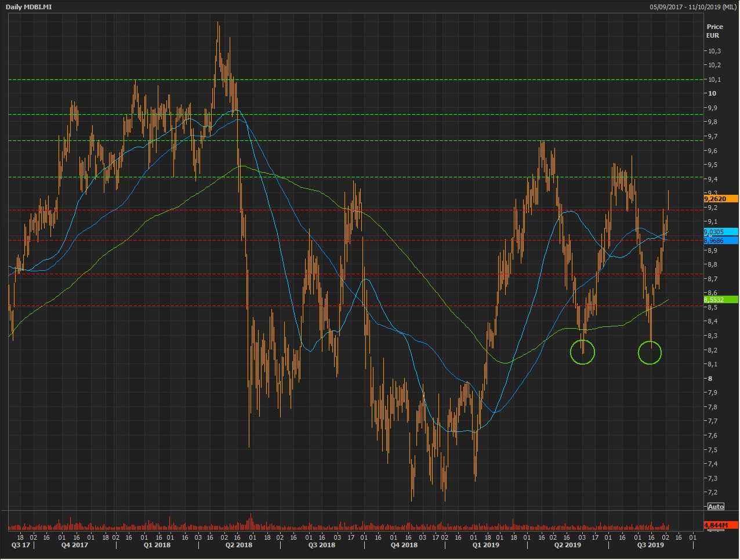Click the bold 8 level on the price axis
Image resolution: width=740 pixels, height=560 pixels.
709,379
